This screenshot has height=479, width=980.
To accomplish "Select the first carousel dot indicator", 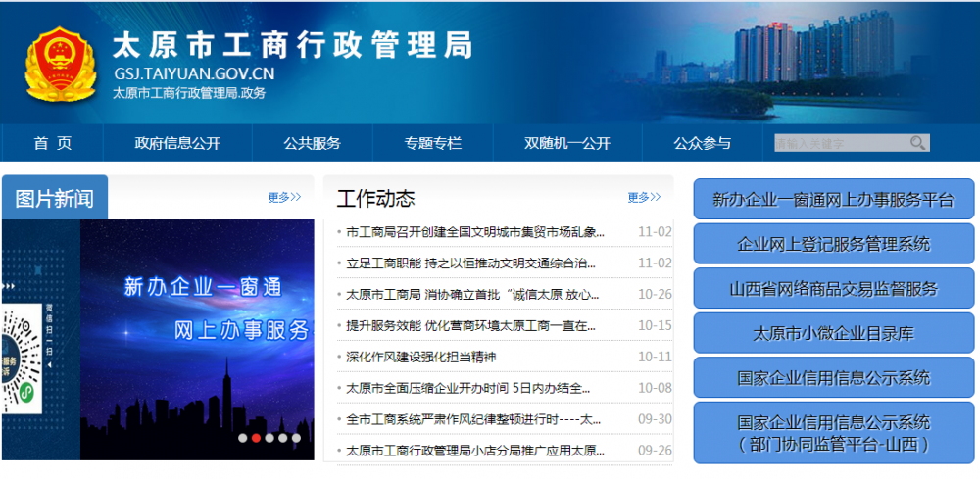I will 242,438.
